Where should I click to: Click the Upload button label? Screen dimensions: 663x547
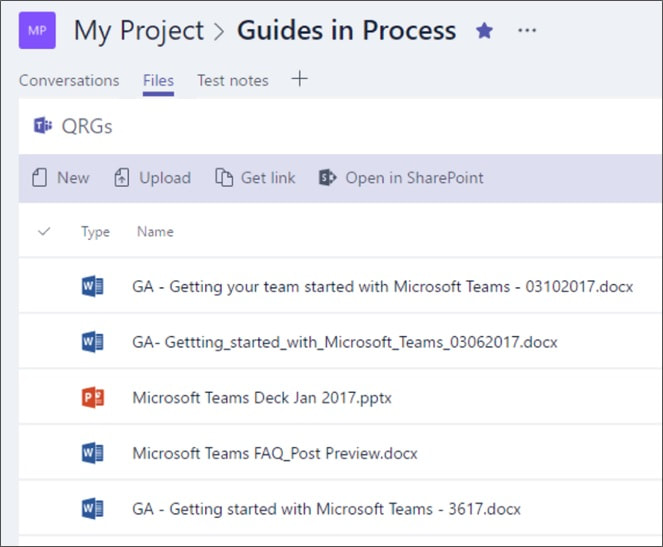point(165,178)
